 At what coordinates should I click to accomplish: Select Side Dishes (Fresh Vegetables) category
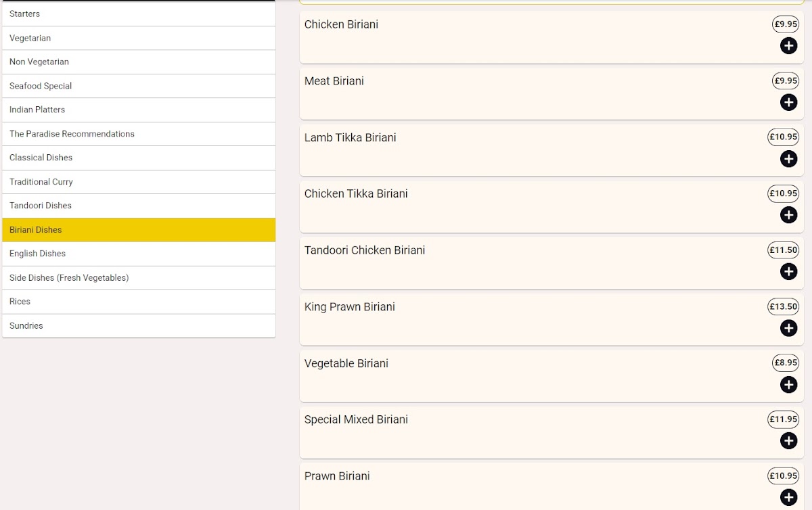(139, 278)
